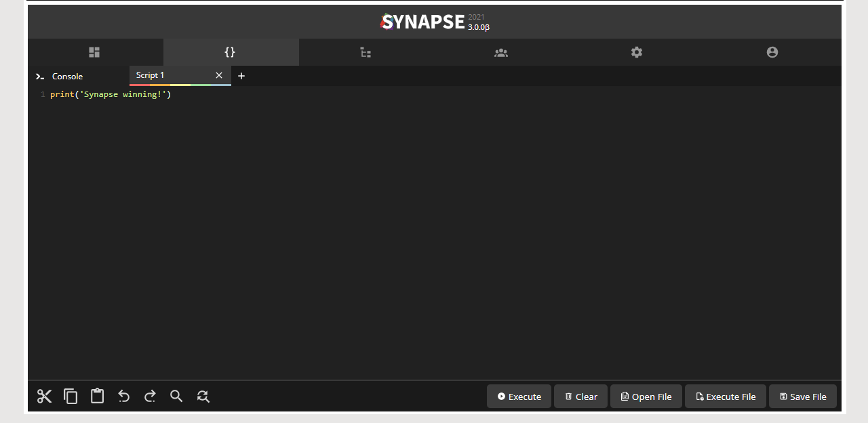The height and width of the screenshot is (423, 868).
Task: Open the magnifier Find tool
Action: 176,397
